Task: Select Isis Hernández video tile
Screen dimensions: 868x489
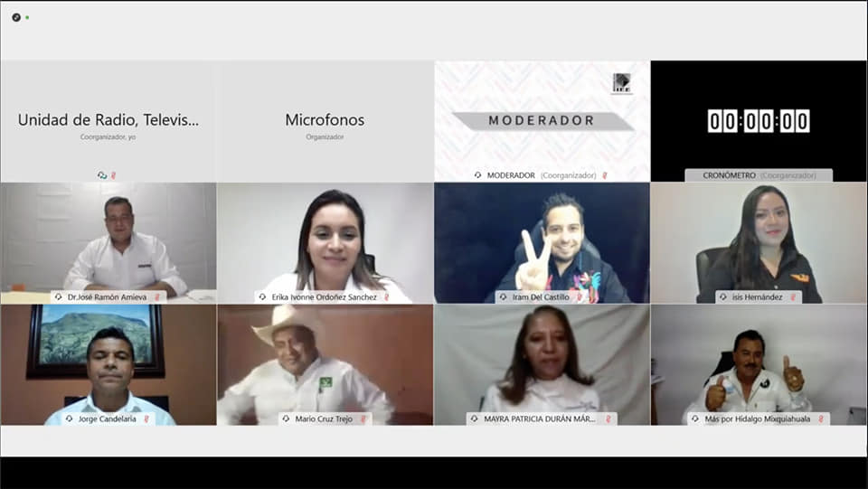Action: pyautogui.click(x=759, y=243)
